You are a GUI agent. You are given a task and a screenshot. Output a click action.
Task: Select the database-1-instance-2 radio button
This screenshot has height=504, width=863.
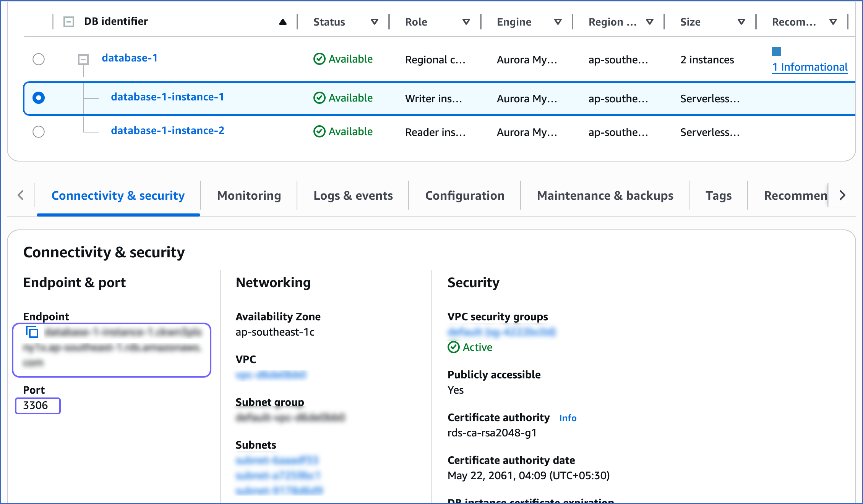pyautogui.click(x=39, y=132)
